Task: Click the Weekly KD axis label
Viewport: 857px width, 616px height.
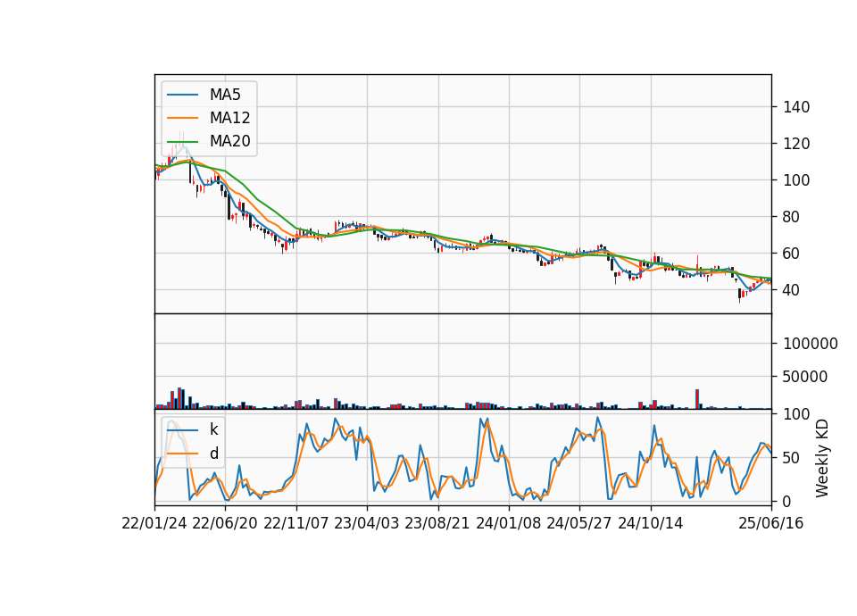Action: pos(821,458)
